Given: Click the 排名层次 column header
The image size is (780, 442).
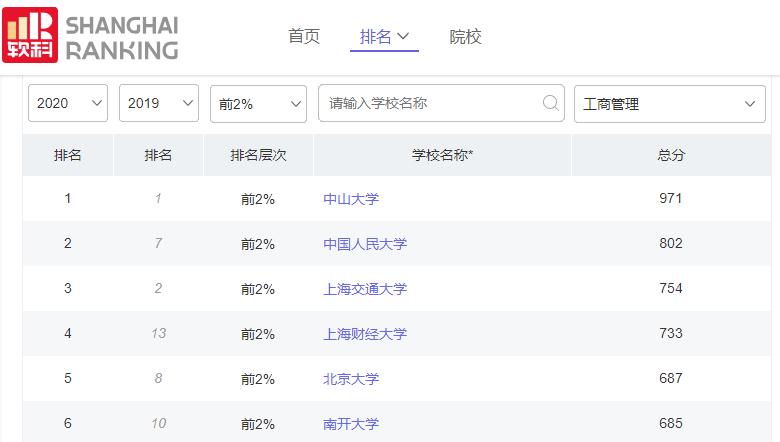Looking at the screenshot, I should click(258, 155).
